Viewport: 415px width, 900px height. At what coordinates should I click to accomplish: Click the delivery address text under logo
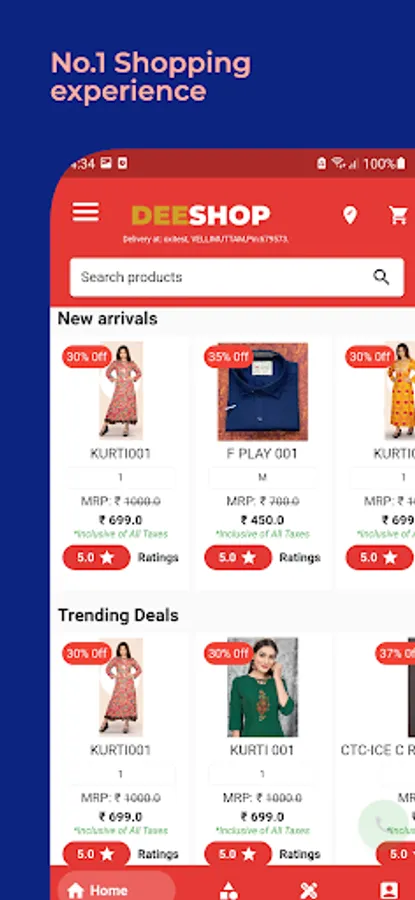click(x=205, y=239)
